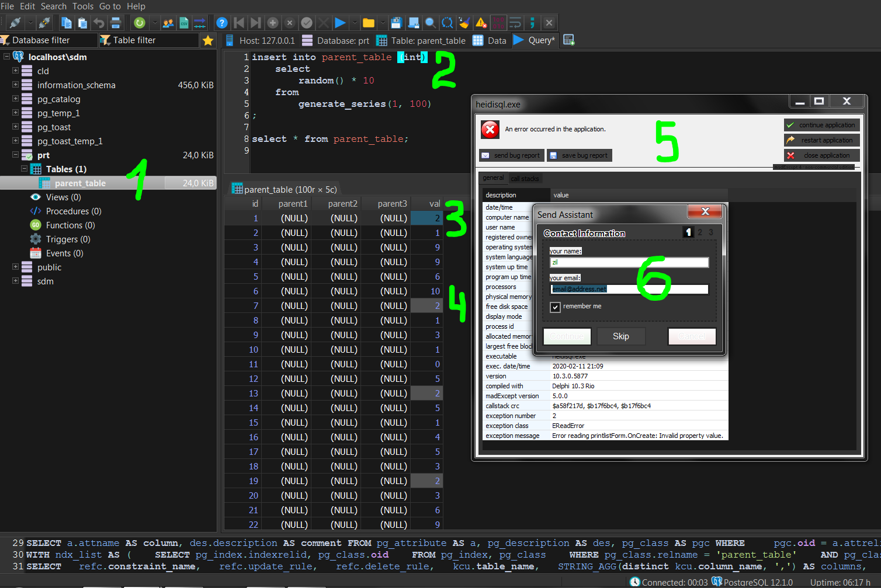Toggle the remember me checkbox

click(x=554, y=307)
